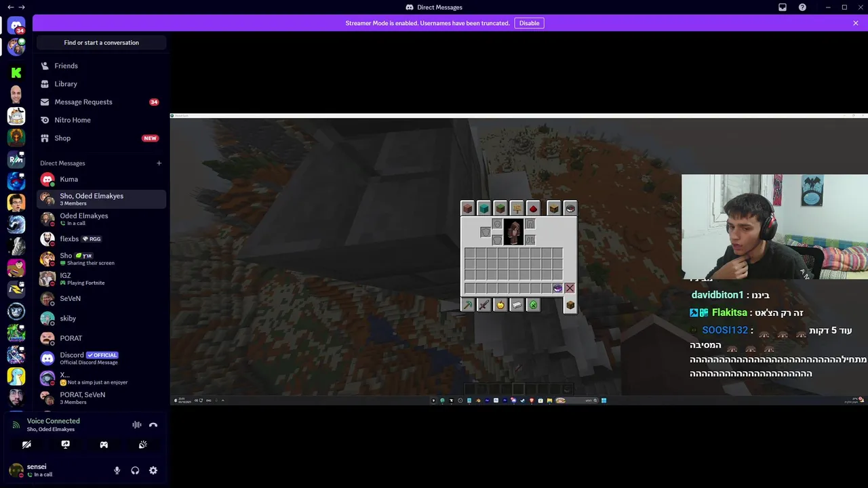The height and width of the screenshot is (488, 868).
Task: Open DM with Not a simp just an enjoyer user
Action: (x=102, y=378)
